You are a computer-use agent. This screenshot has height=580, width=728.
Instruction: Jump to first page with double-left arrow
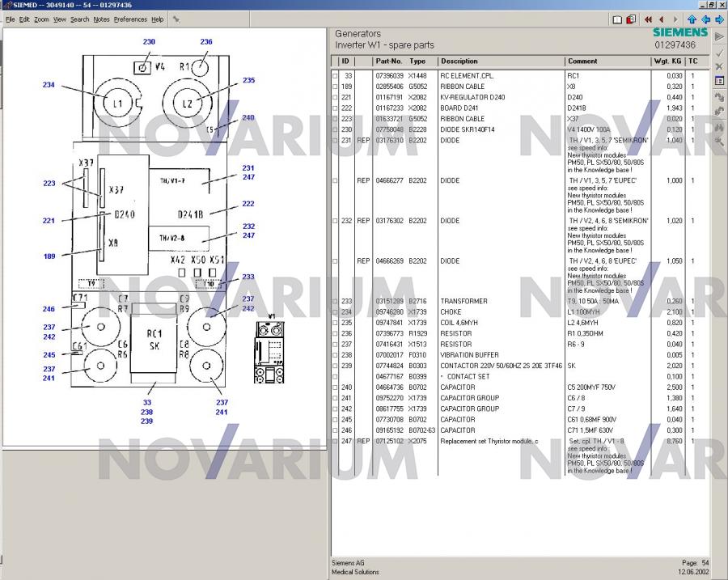[648, 19]
